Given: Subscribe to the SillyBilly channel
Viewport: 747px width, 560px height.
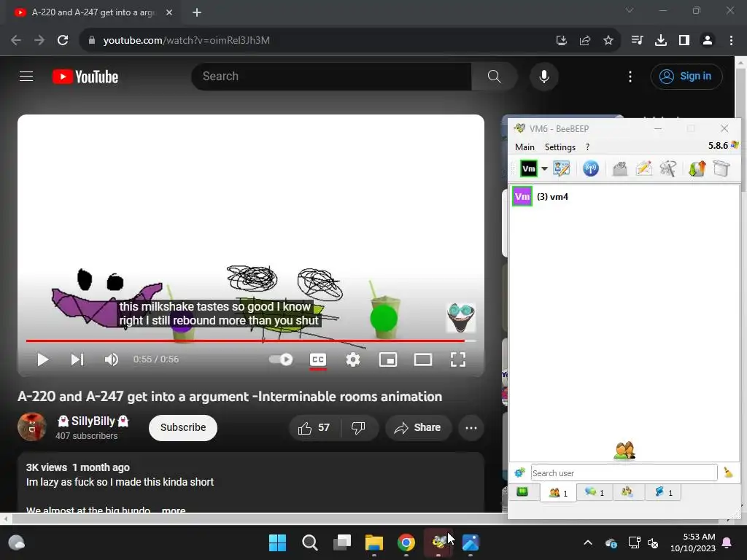Looking at the screenshot, I should tap(183, 427).
